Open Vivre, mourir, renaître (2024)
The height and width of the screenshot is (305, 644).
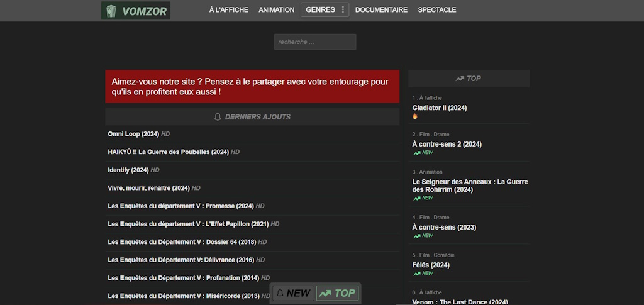(148, 188)
